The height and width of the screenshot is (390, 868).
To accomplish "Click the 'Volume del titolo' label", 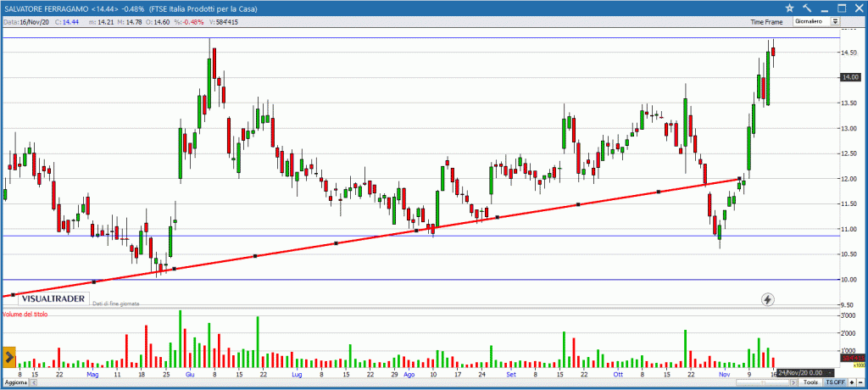I will [25, 314].
